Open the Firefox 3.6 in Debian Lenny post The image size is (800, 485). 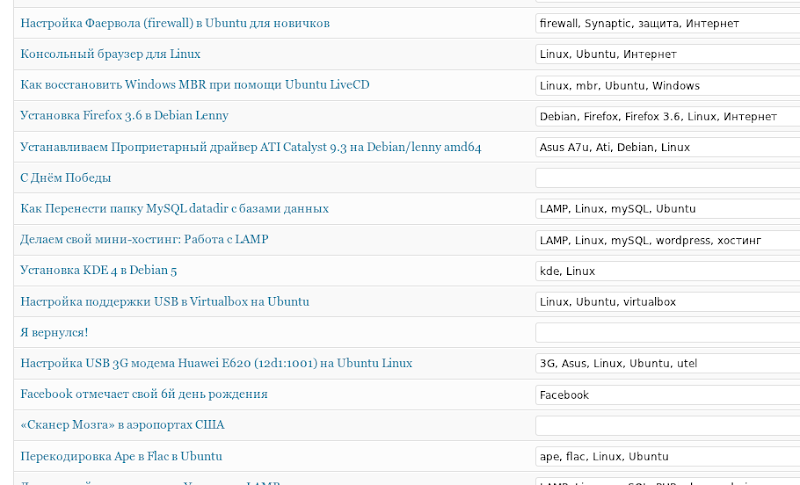(124, 116)
